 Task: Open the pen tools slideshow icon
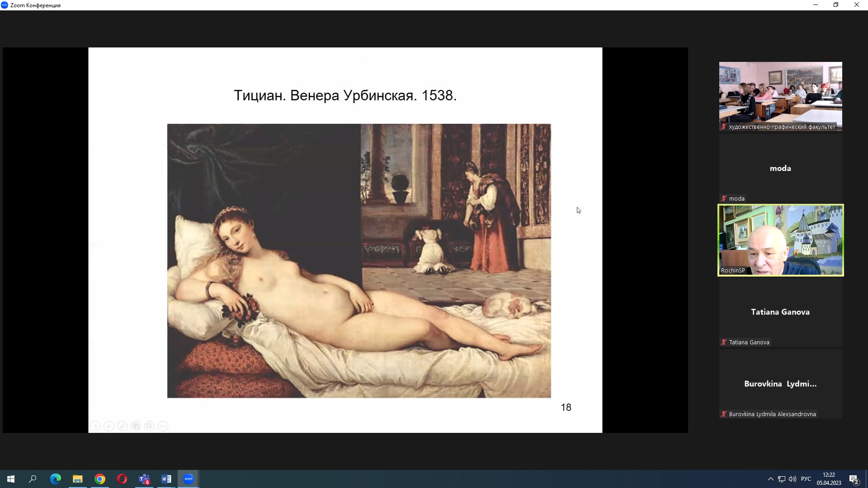[x=123, y=426]
